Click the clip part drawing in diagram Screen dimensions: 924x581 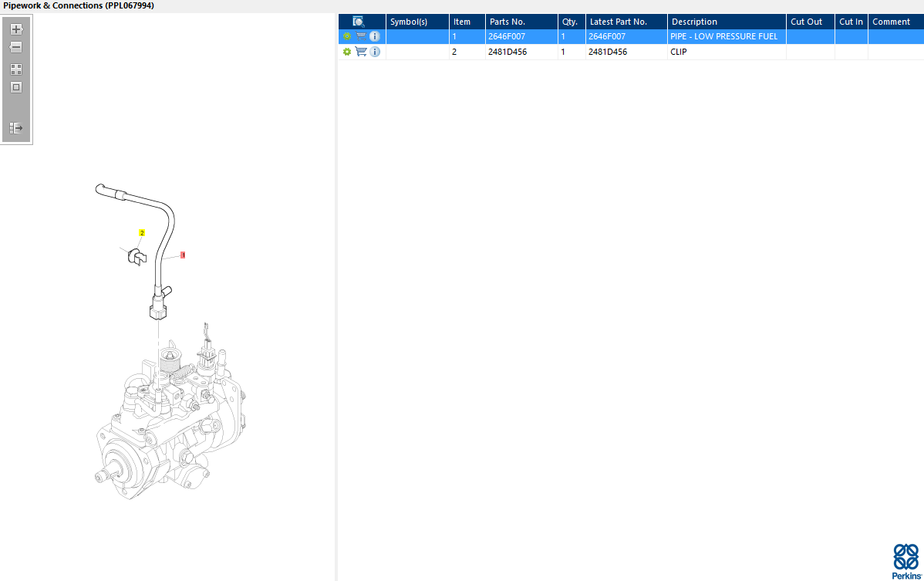coord(137,257)
